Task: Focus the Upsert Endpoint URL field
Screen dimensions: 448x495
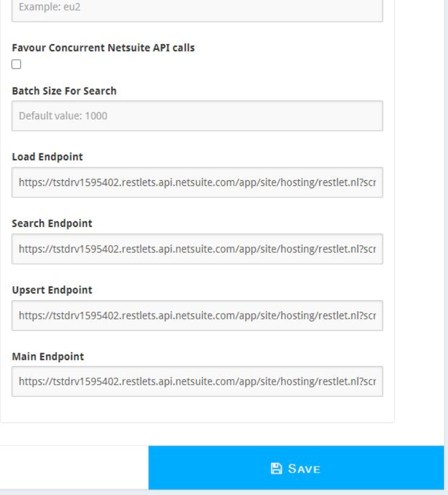Action: [197, 316]
